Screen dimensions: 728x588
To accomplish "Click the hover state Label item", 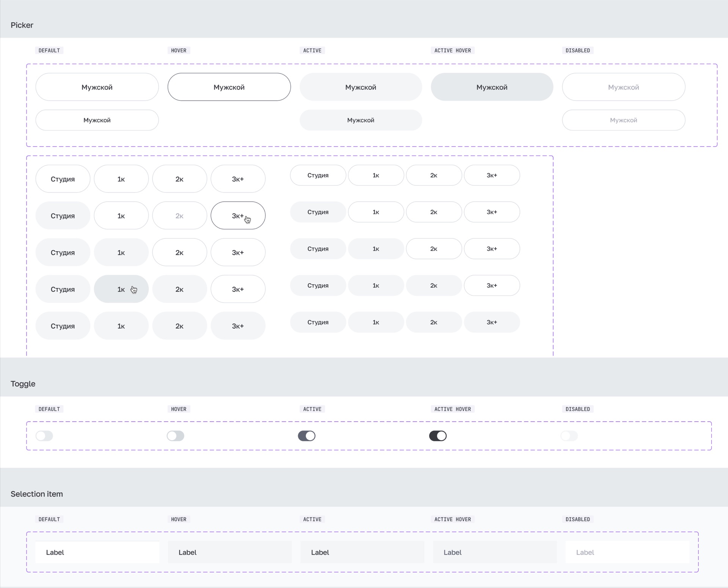I will (230, 552).
